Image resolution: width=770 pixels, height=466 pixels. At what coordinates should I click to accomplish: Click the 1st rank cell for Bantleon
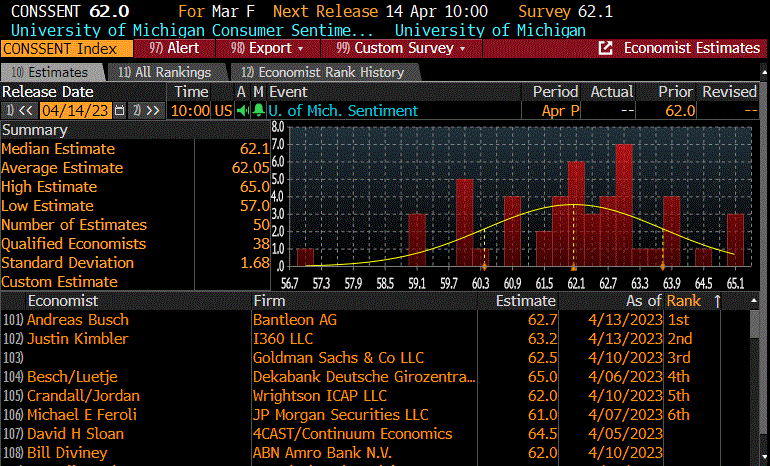tap(678, 320)
